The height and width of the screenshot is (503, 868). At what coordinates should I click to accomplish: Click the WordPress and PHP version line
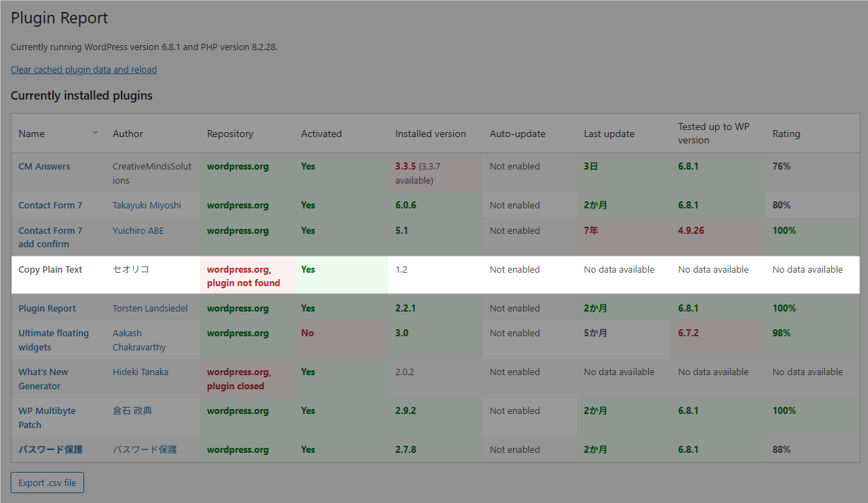tap(144, 47)
